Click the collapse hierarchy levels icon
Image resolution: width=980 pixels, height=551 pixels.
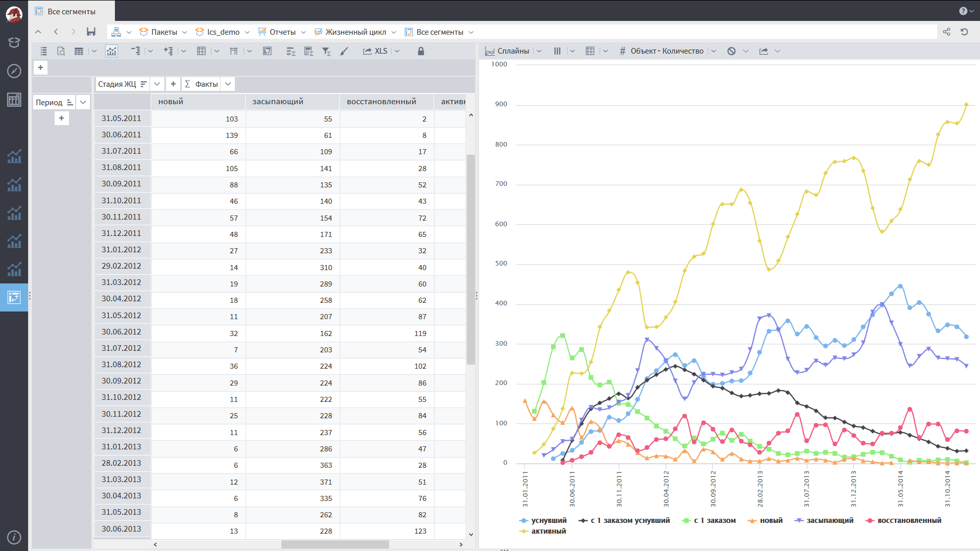(135, 51)
